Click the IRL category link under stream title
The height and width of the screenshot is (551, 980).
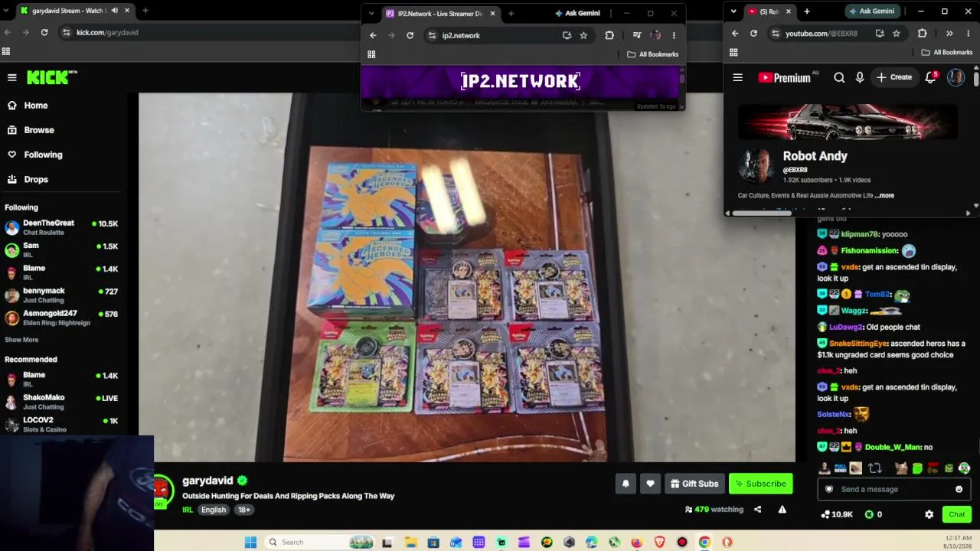(x=188, y=510)
